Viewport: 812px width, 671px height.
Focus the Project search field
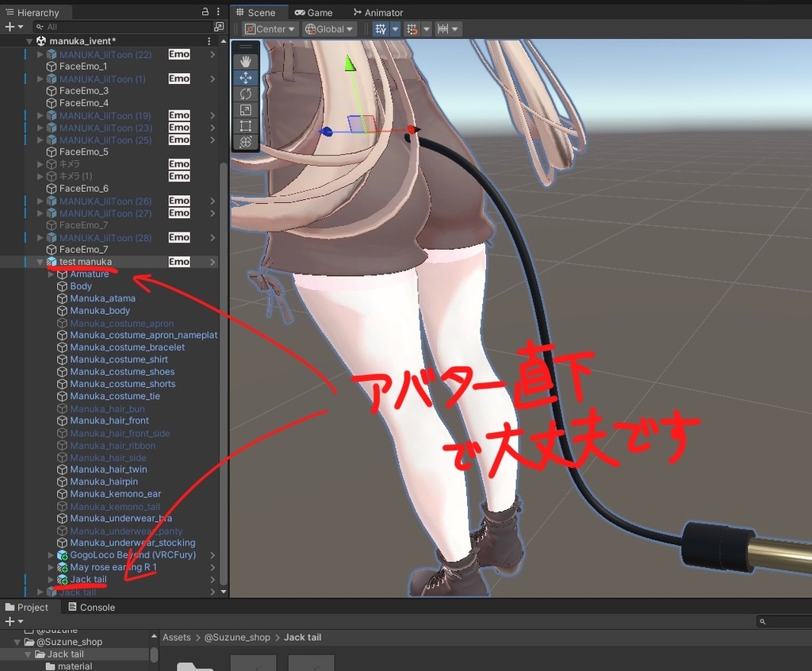(x=783, y=621)
